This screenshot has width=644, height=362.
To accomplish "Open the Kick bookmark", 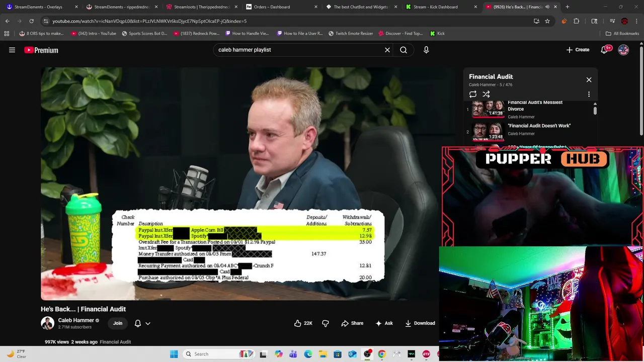I will click(437, 33).
